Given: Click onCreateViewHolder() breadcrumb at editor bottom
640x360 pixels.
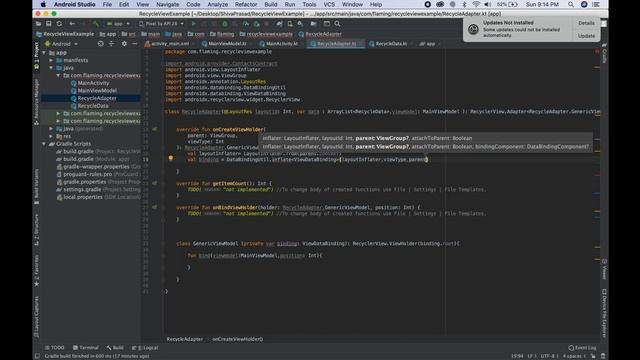Looking at the screenshot, I should (238, 339).
